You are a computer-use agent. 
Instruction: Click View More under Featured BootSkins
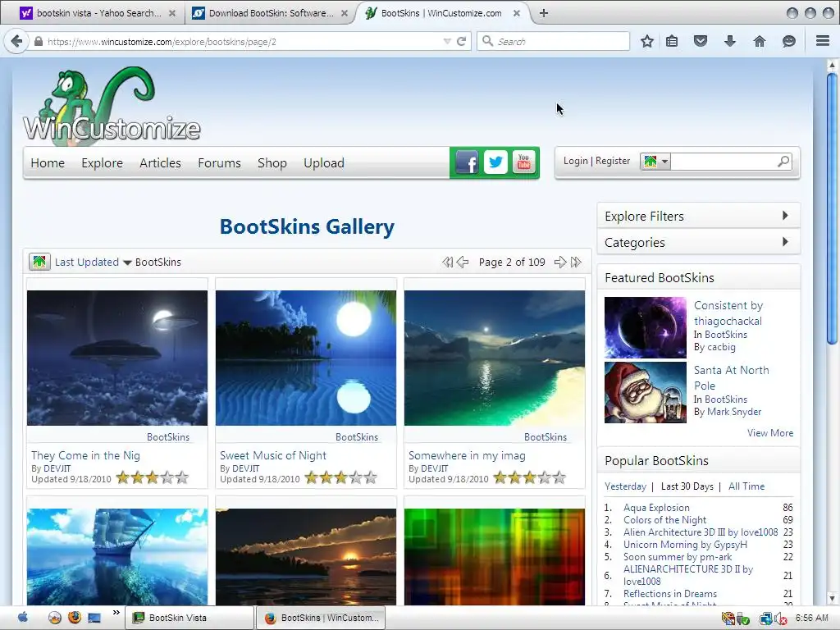[x=770, y=433]
